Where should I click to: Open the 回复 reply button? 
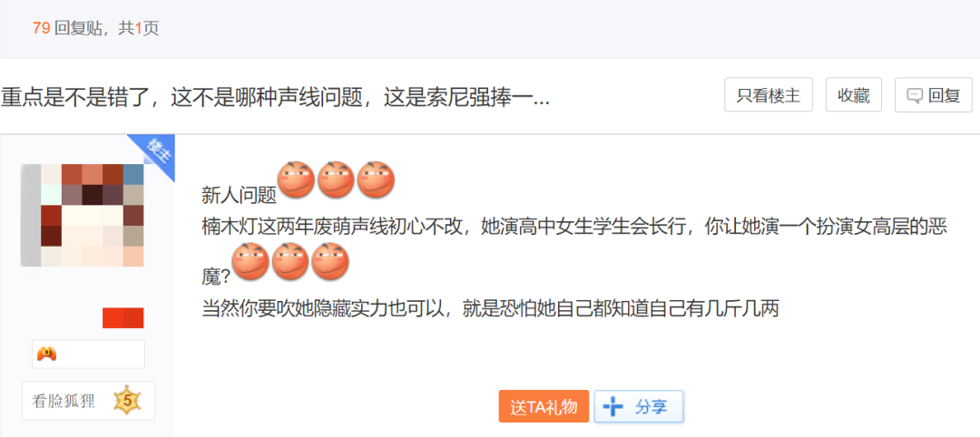(x=934, y=95)
